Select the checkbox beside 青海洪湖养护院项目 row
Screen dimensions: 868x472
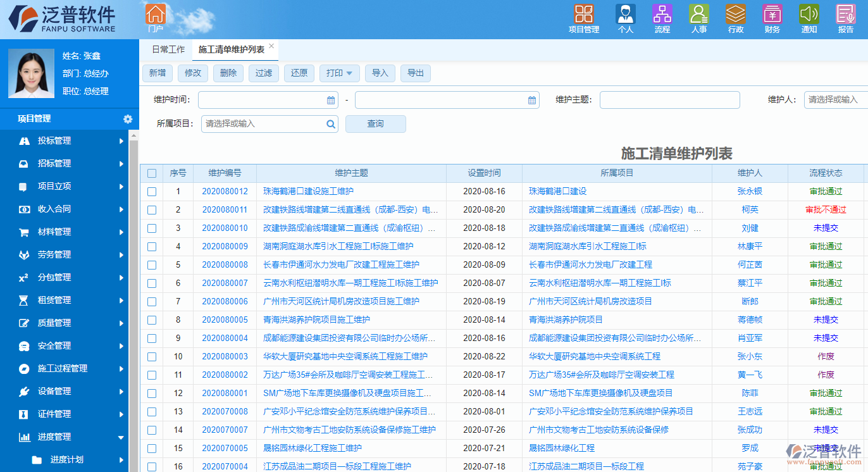(x=152, y=320)
